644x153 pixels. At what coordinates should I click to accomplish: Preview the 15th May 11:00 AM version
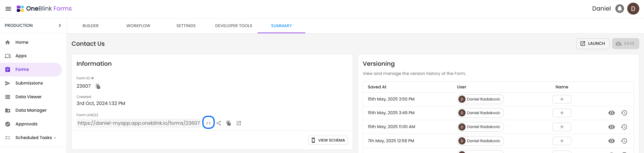612,127
